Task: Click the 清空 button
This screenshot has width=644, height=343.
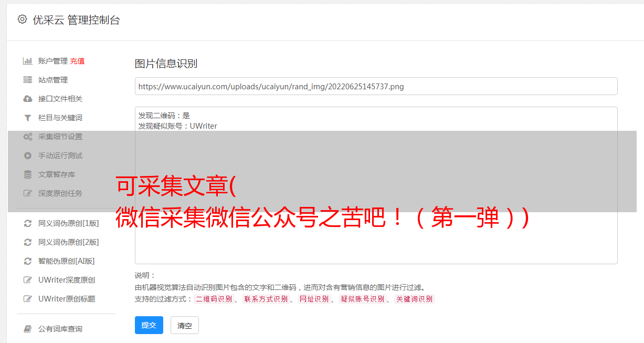Action: coord(185,325)
